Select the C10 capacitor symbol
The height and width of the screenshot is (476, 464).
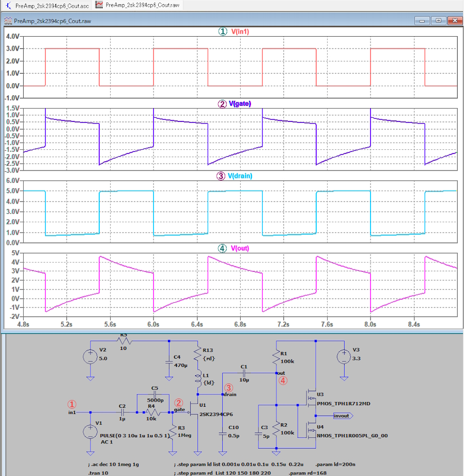pyautogui.click(x=222, y=434)
